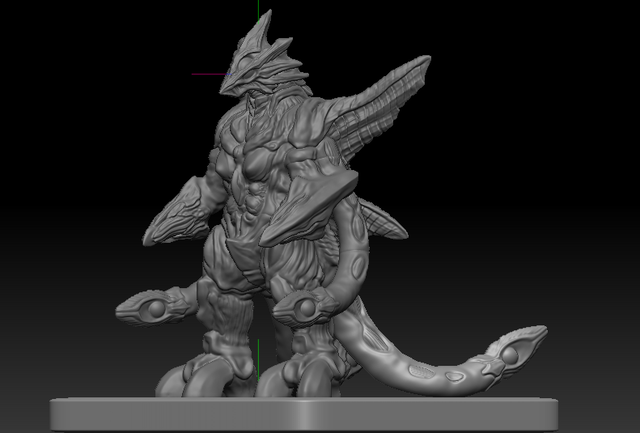Select the flat rectangular base under the creature
Screen dimensions: 640x433
[304, 414]
